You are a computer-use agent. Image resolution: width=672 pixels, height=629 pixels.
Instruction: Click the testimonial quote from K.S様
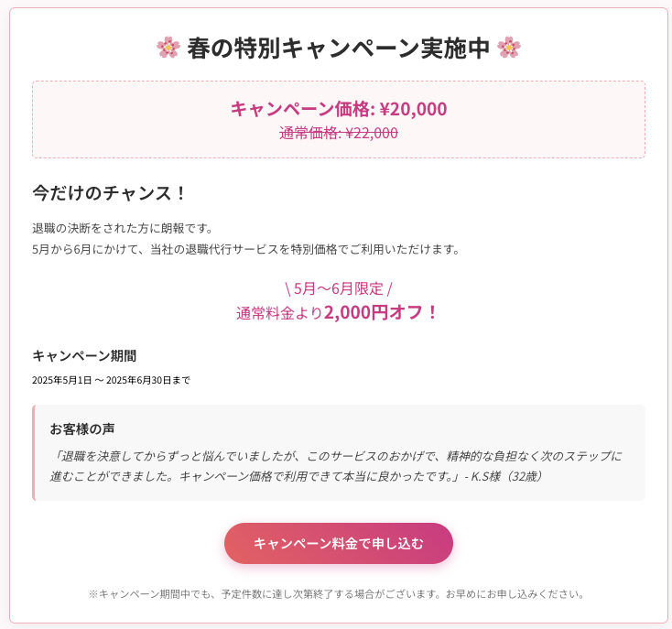point(336,466)
